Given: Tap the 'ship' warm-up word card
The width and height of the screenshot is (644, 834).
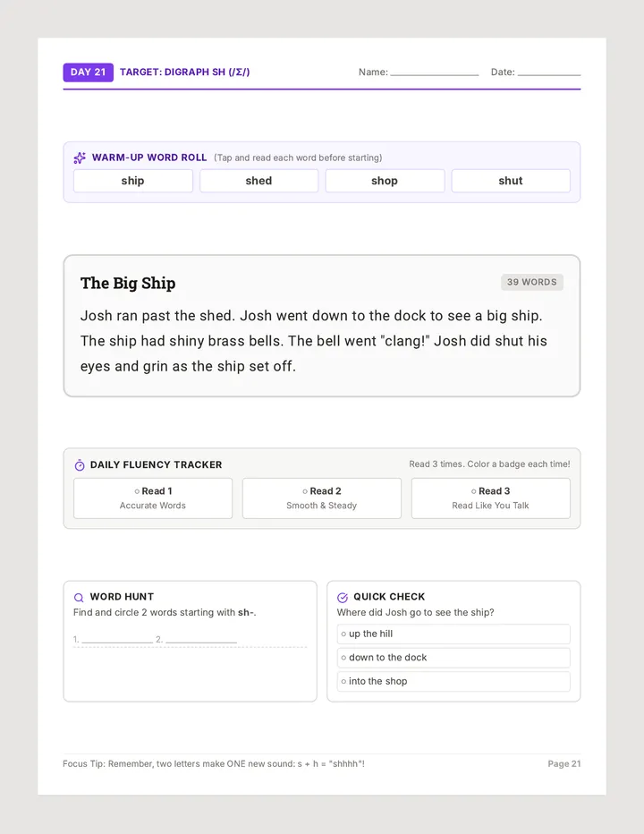Looking at the screenshot, I should point(133,181).
